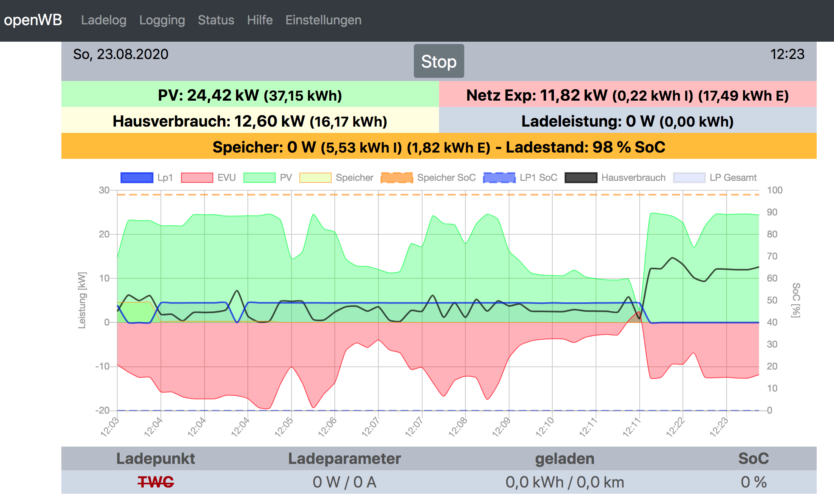The width and height of the screenshot is (834, 504).
Task: Open the Hilfe menu item
Action: [x=260, y=20]
